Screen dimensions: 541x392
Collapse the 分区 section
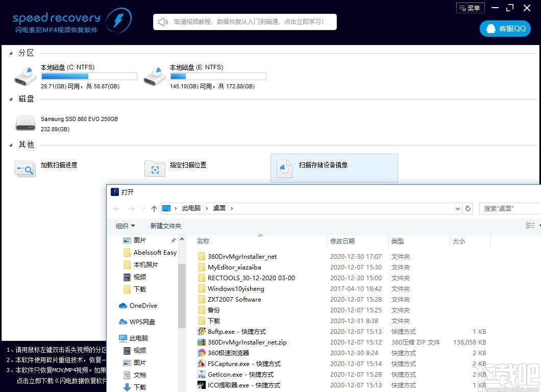11,53
